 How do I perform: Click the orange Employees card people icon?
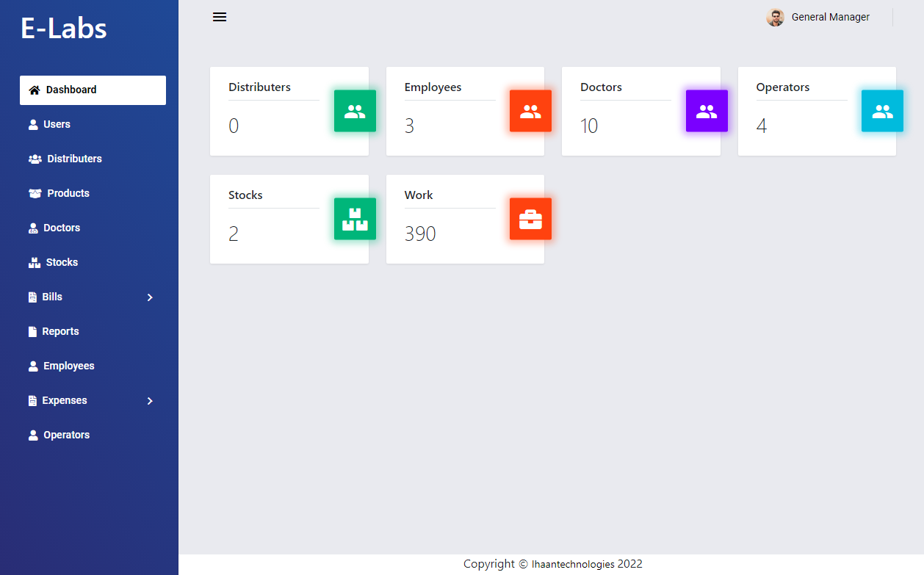click(530, 111)
